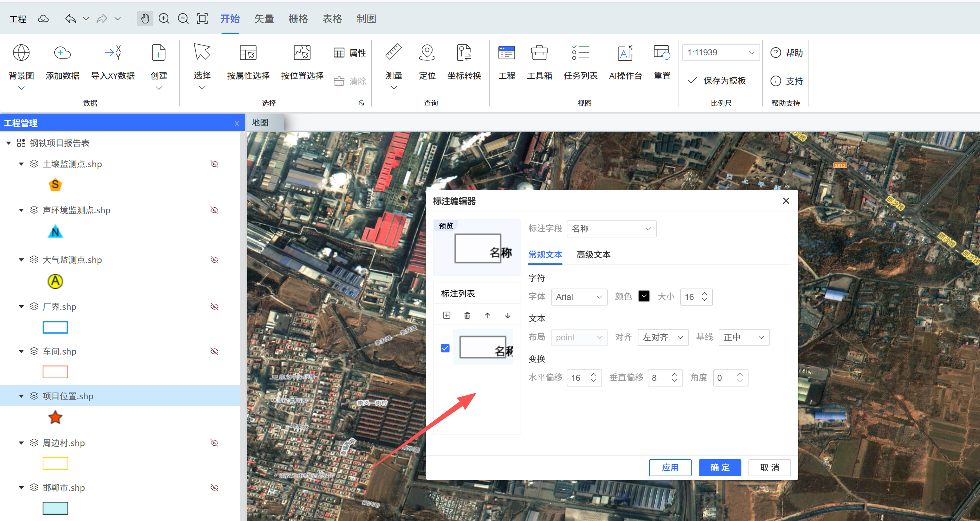Open the Arial font dropdown
The image size is (980, 521).
[x=579, y=297]
